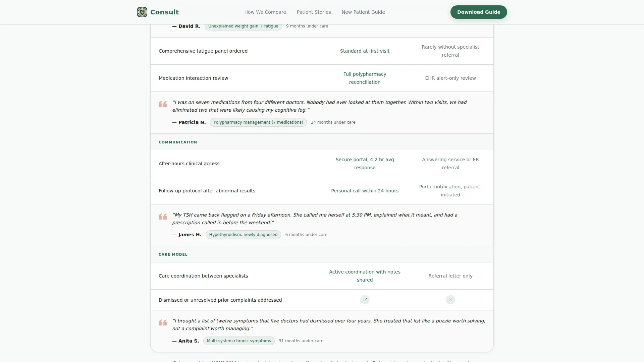Click quote mark icon beside Anita S. testimonial
Screen dimensions: 644x362
point(163,322)
